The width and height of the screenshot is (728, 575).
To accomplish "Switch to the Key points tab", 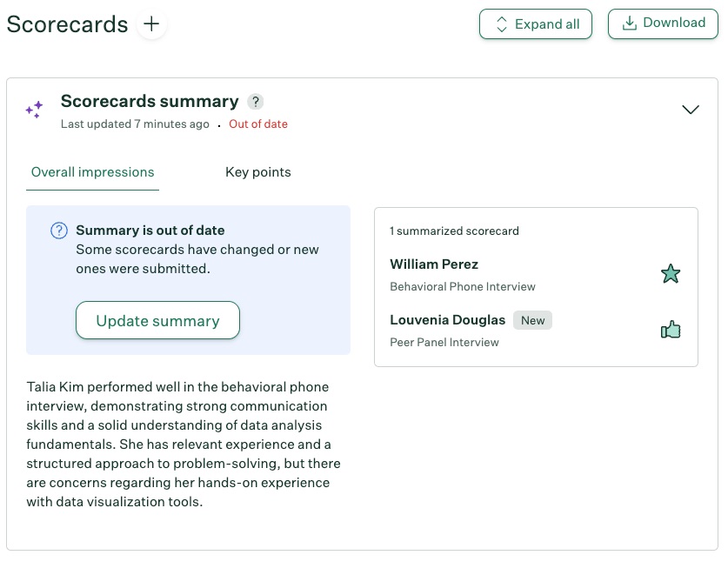I will (257, 172).
